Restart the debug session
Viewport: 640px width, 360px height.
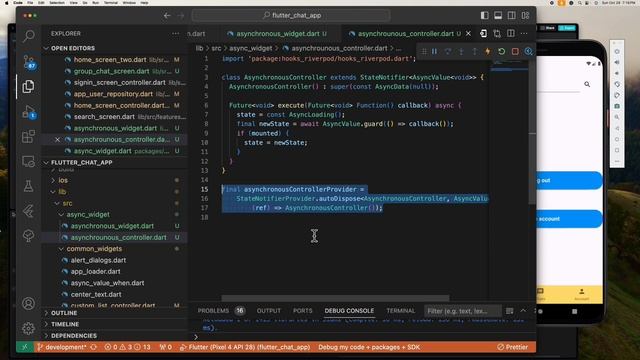pyautogui.click(x=501, y=51)
